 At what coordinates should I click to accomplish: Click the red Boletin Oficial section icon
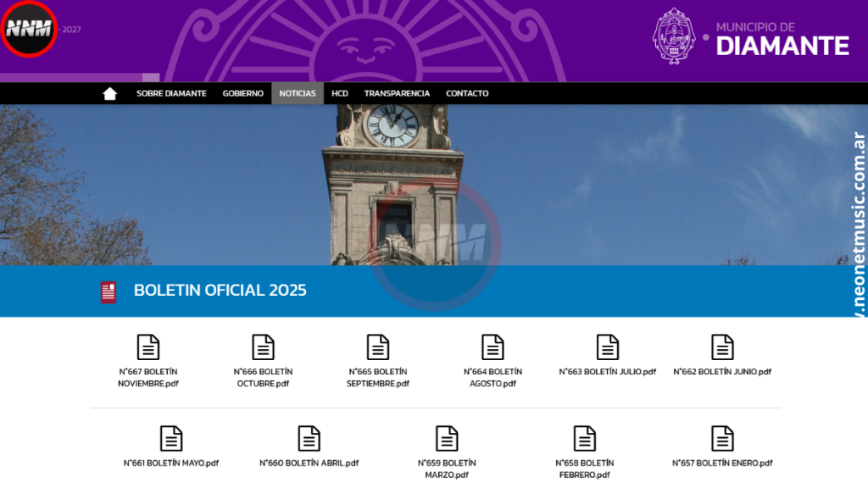pyautogui.click(x=108, y=291)
